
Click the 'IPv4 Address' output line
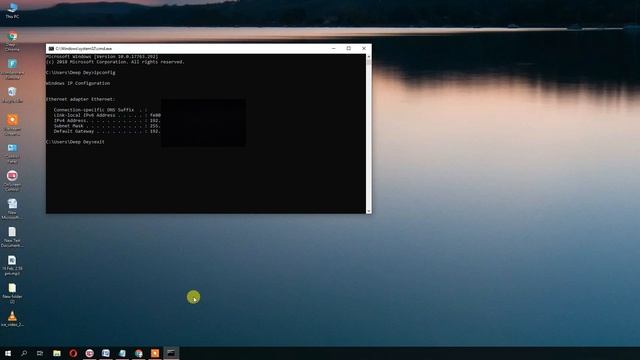107,121
